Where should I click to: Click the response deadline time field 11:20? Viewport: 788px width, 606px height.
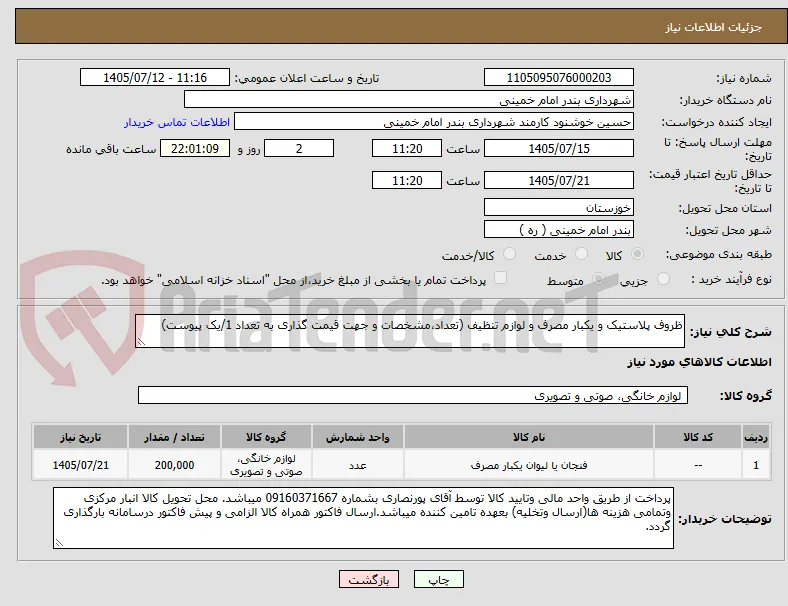[407, 148]
